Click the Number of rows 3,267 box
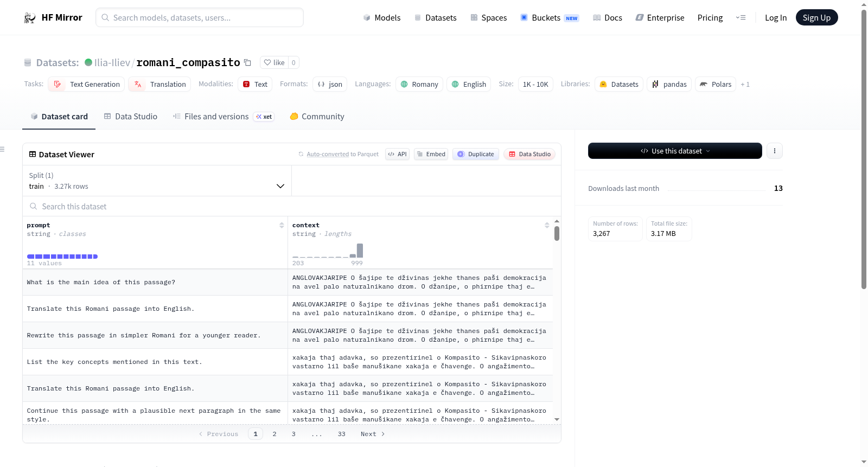 615,229
